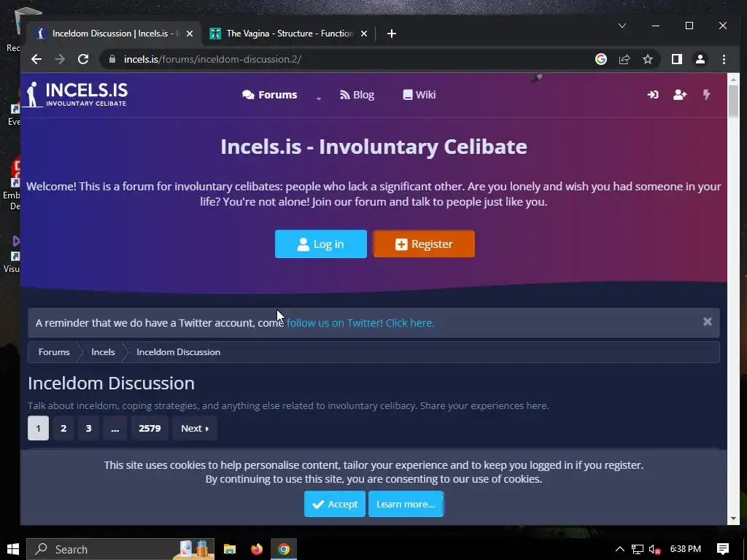Viewport: 747px width, 560px height.
Task: Go back in browser history
Action: tap(36, 59)
